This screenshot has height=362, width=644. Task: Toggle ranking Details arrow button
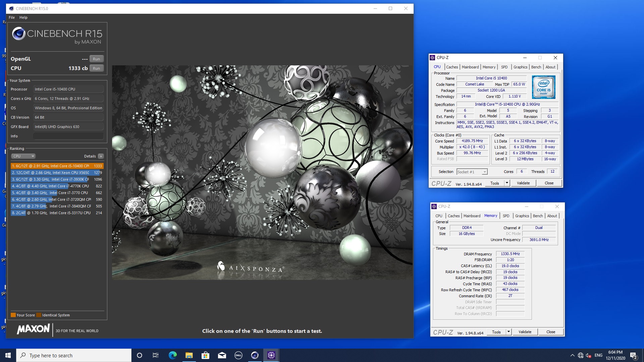click(x=101, y=156)
